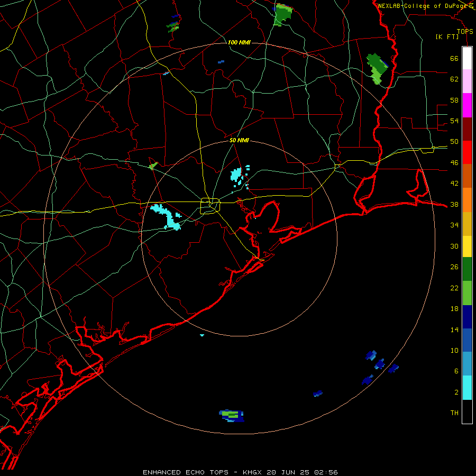Click the dark green echo near Louisiana border

point(377,69)
